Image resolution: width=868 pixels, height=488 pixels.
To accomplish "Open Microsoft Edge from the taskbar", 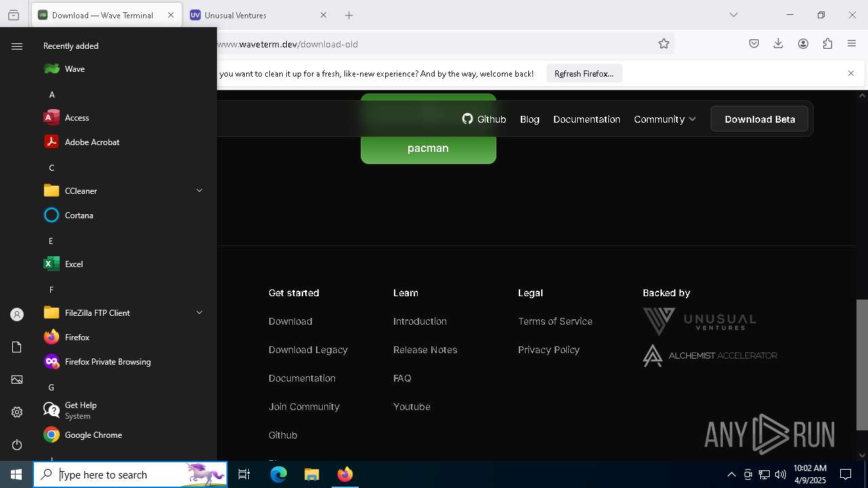I will (279, 474).
